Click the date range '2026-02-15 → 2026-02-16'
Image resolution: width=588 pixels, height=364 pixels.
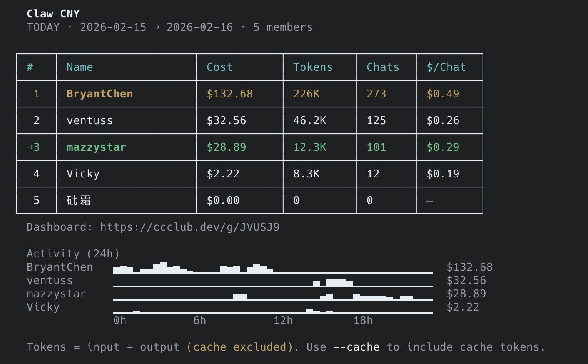(x=157, y=27)
